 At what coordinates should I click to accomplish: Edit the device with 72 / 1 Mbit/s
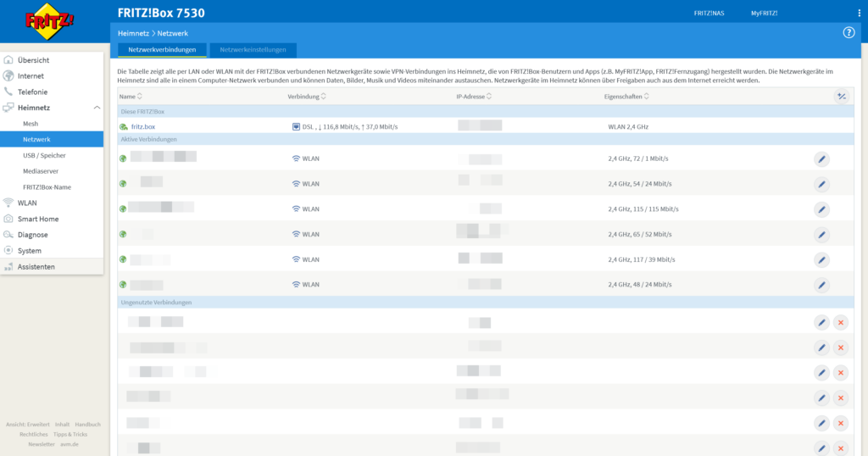click(x=821, y=158)
